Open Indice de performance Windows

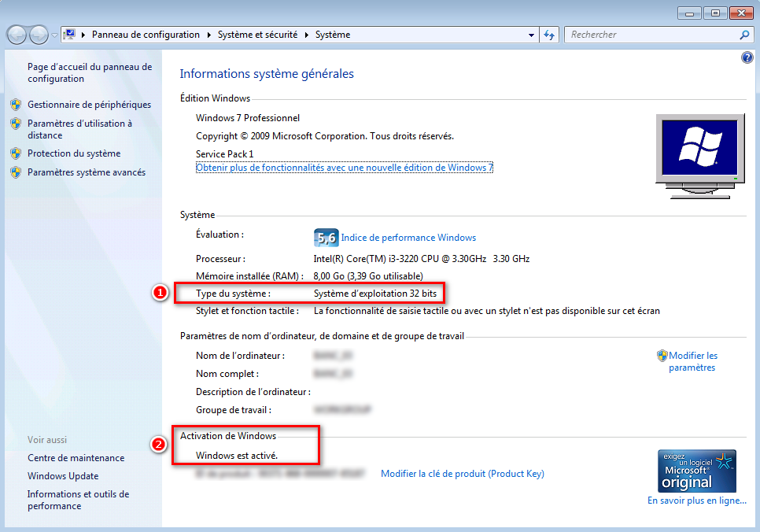408,238
